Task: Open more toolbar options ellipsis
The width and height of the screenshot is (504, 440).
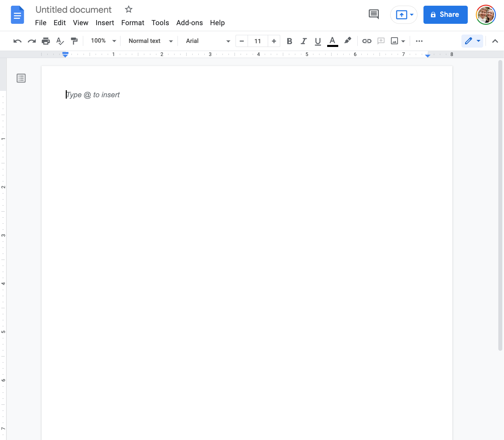Action: [419, 41]
